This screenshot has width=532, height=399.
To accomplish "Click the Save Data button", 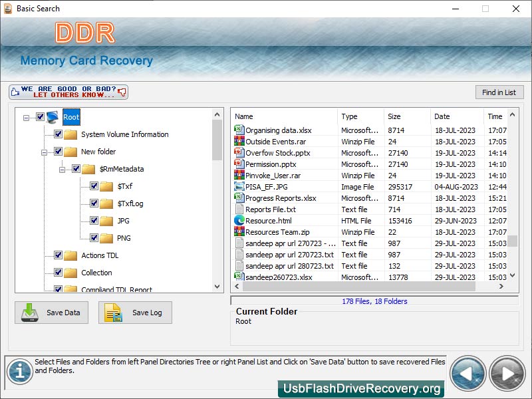I will point(52,313).
